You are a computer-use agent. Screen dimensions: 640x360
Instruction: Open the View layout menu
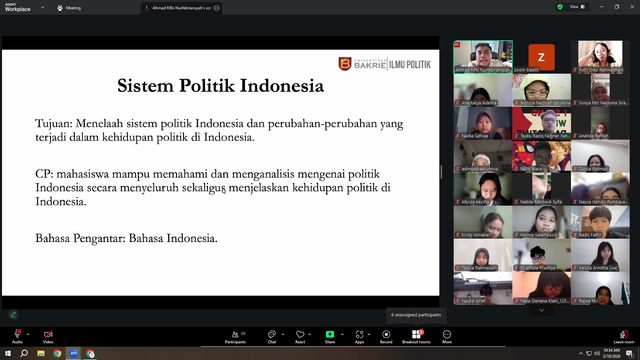pyautogui.click(x=577, y=7)
